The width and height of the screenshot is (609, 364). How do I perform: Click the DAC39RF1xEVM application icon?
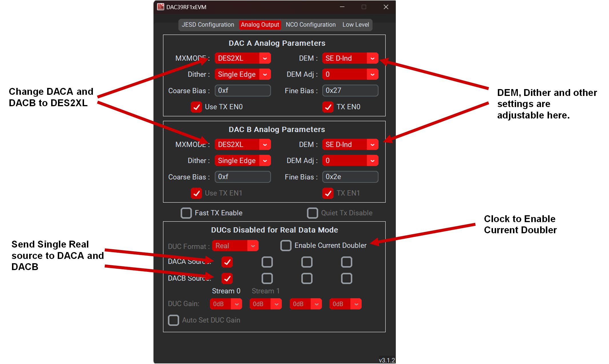pos(160,7)
